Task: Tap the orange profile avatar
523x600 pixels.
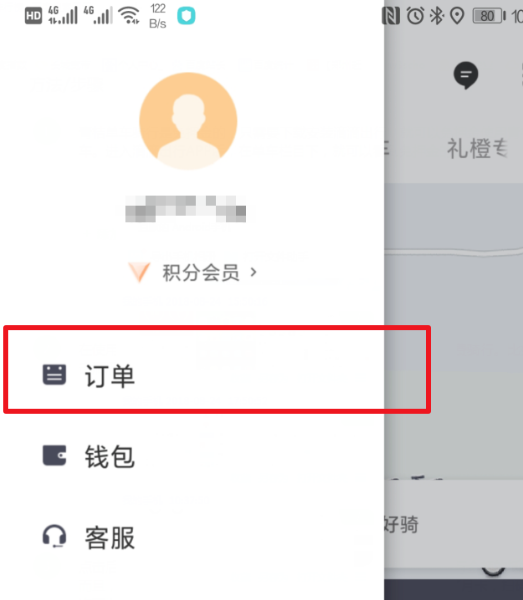Action: [x=188, y=121]
